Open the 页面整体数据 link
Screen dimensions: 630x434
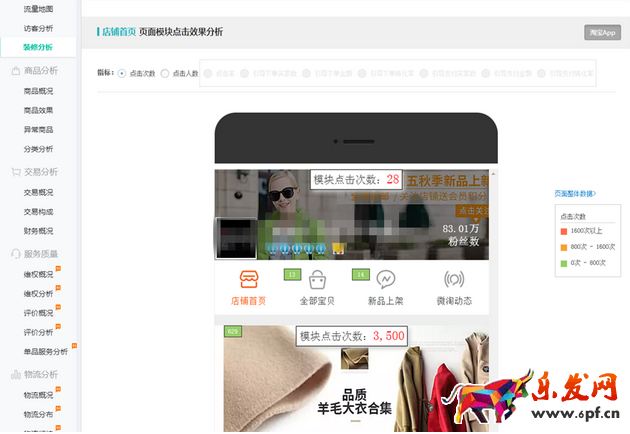click(575, 194)
